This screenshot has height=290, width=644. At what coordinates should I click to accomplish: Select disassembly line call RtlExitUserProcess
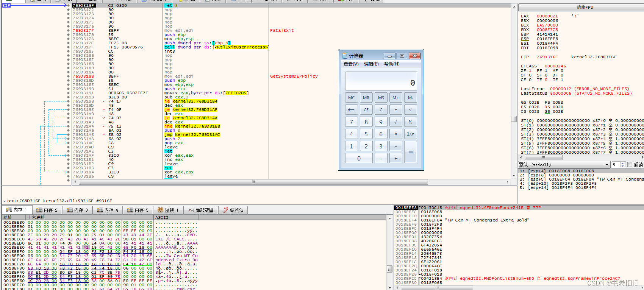point(216,47)
